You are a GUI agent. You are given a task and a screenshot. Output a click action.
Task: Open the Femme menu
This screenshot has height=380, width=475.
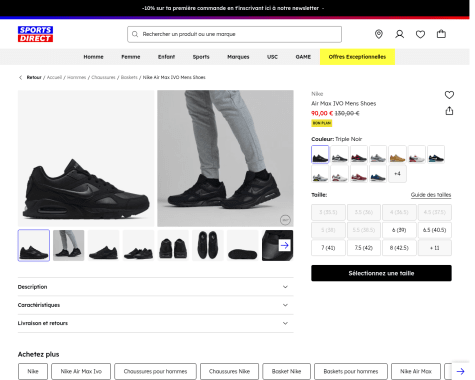coord(131,57)
